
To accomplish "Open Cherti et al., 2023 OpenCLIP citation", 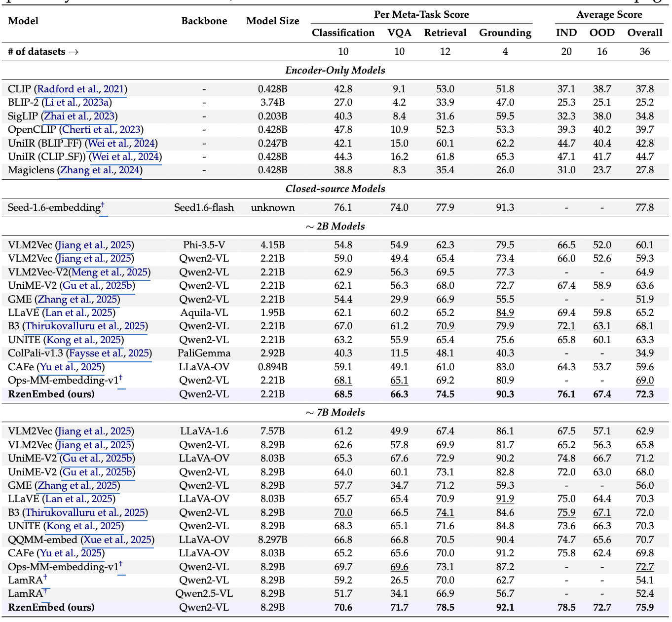I will tap(101, 130).
